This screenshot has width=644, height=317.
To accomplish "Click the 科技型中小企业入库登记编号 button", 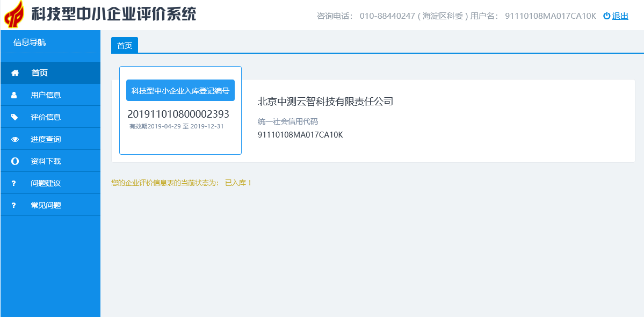I will [x=180, y=90].
